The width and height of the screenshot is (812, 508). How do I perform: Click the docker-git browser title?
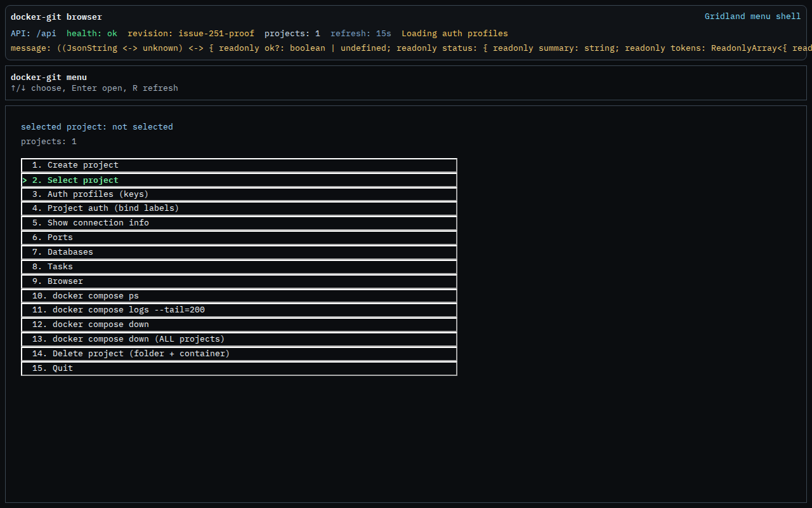tap(56, 17)
